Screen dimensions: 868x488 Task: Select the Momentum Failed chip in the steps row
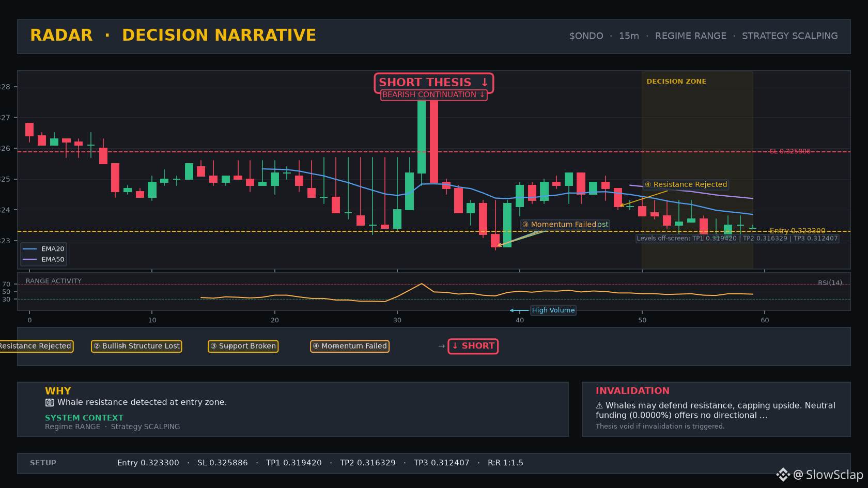[x=350, y=346]
